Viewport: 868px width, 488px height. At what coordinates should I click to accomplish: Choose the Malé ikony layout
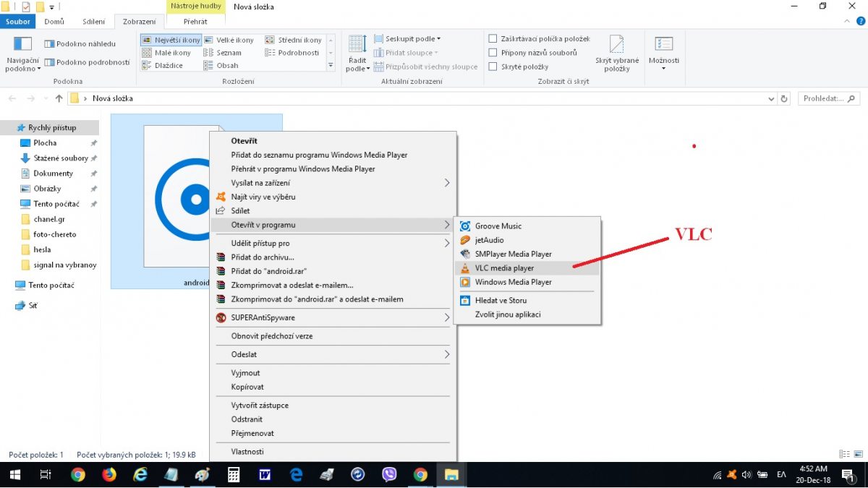167,53
